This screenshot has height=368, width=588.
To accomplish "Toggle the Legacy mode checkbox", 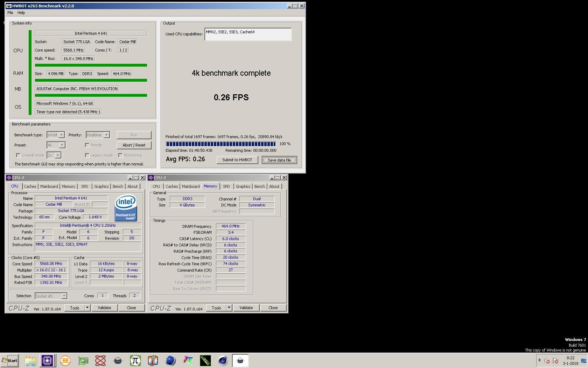I will (x=87, y=155).
